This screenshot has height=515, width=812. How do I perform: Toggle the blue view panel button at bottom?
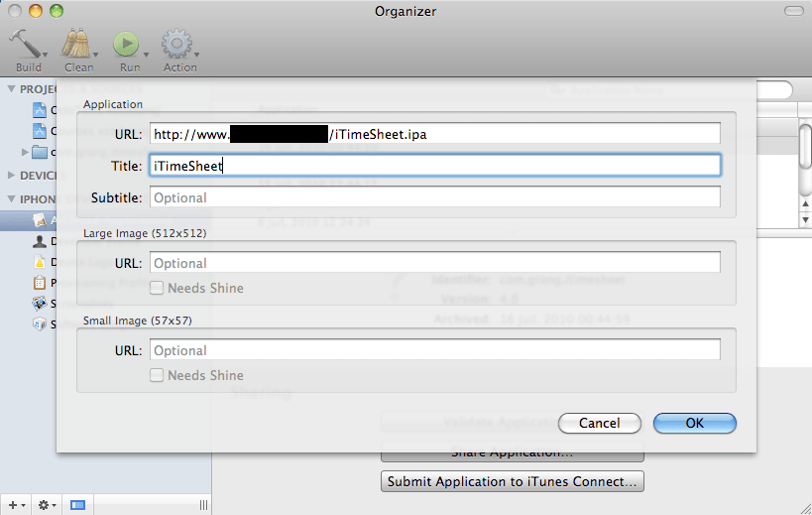(77, 505)
